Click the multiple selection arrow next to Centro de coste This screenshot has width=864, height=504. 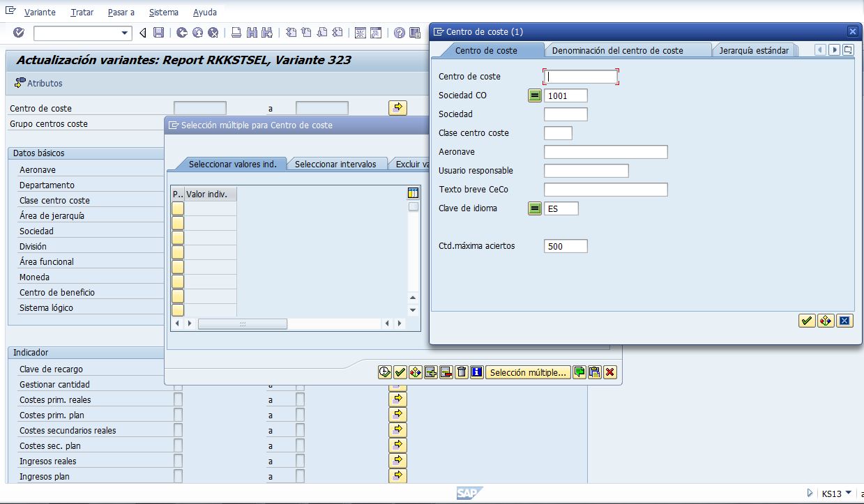pyautogui.click(x=397, y=107)
